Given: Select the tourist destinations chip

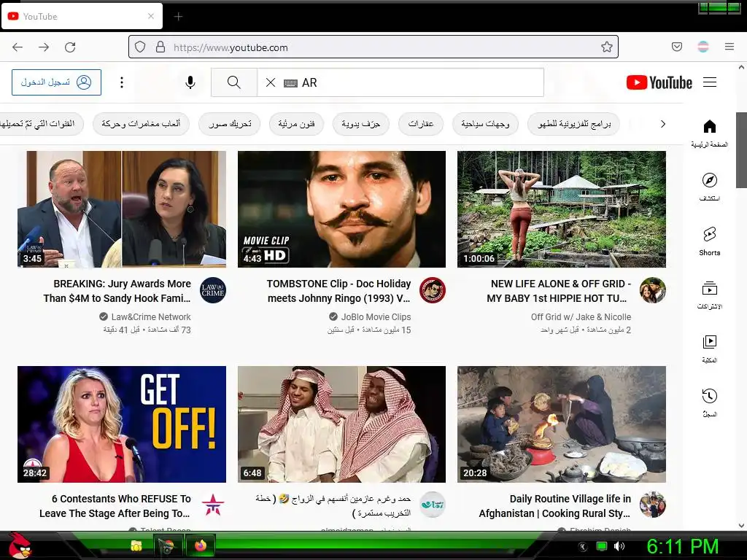Looking at the screenshot, I should 485,124.
